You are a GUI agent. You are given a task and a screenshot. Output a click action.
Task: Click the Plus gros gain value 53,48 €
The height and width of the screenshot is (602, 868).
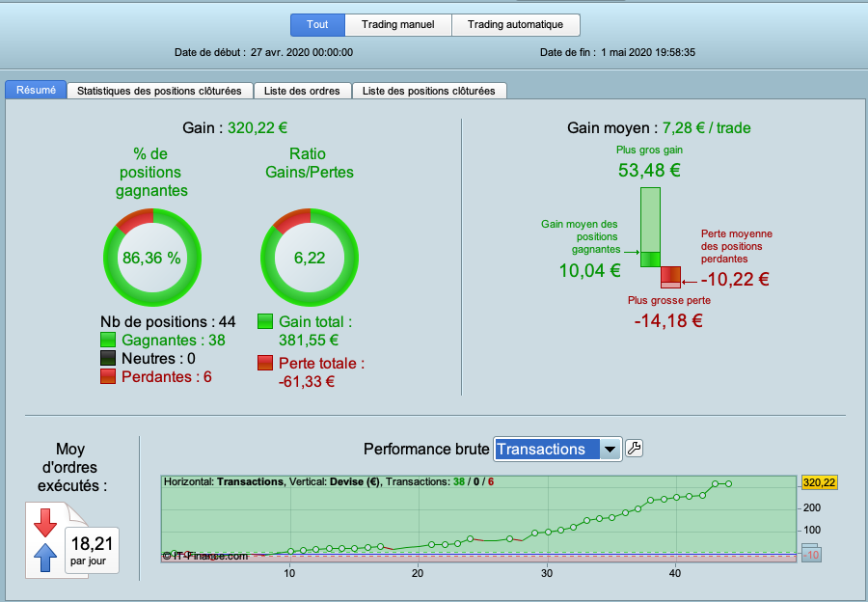(x=649, y=170)
